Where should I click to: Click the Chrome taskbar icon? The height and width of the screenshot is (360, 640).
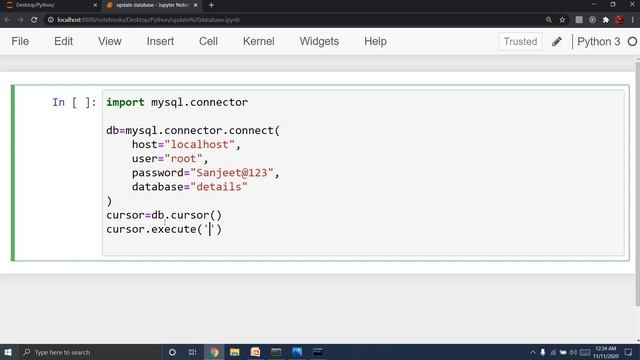tap(214, 352)
